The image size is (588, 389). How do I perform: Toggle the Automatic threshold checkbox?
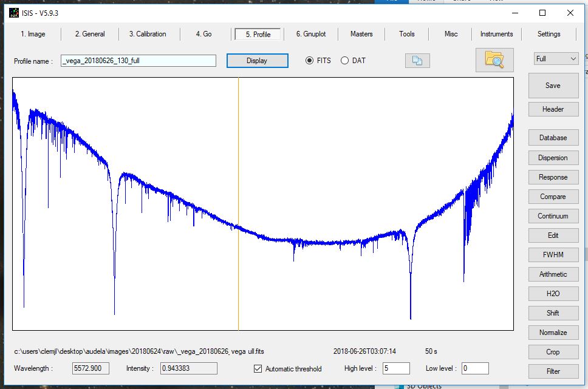click(x=258, y=368)
